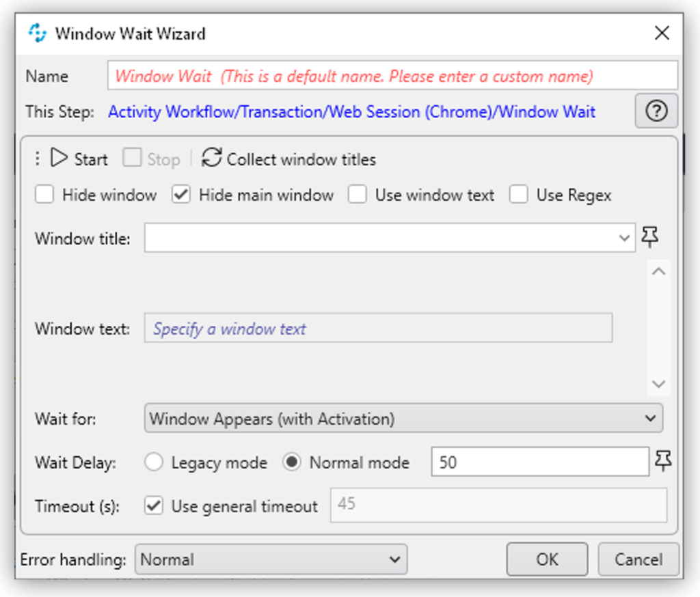
Task: Click the Name input field
Action: 392,76
